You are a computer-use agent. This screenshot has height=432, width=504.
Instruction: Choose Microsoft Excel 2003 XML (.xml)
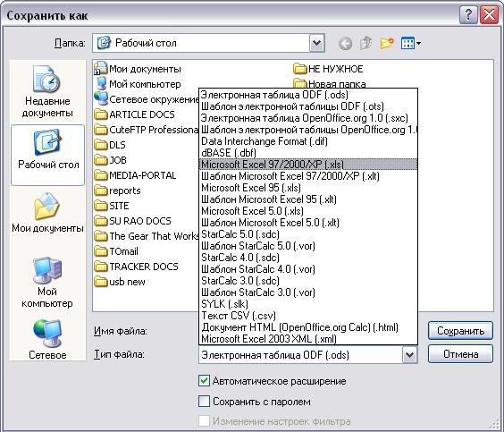308,339
